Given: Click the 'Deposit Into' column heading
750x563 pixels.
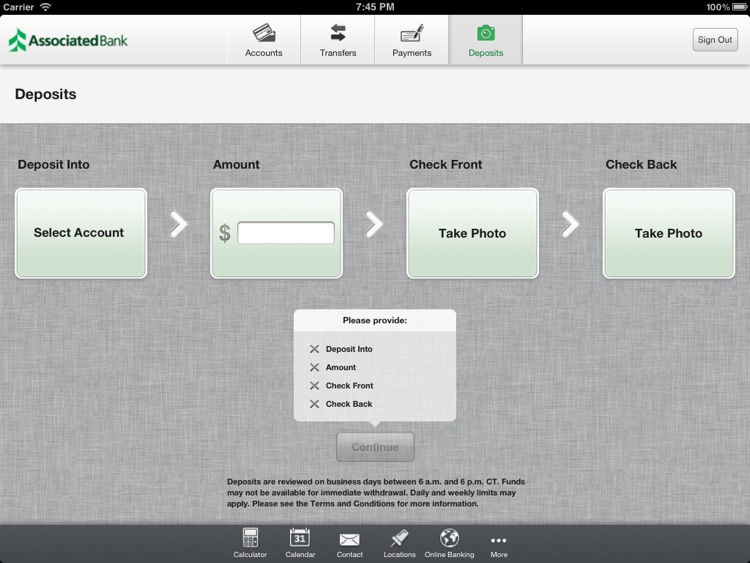Looking at the screenshot, I should click(54, 164).
